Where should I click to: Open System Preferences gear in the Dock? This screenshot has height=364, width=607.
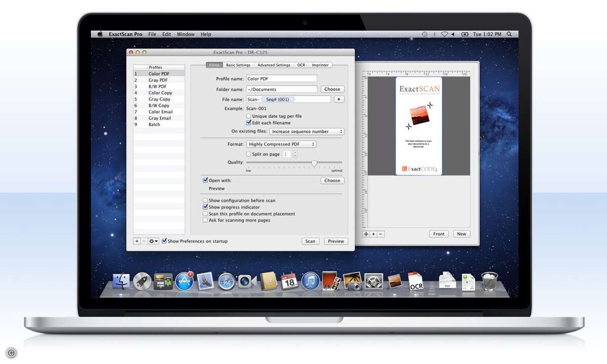click(373, 281)
